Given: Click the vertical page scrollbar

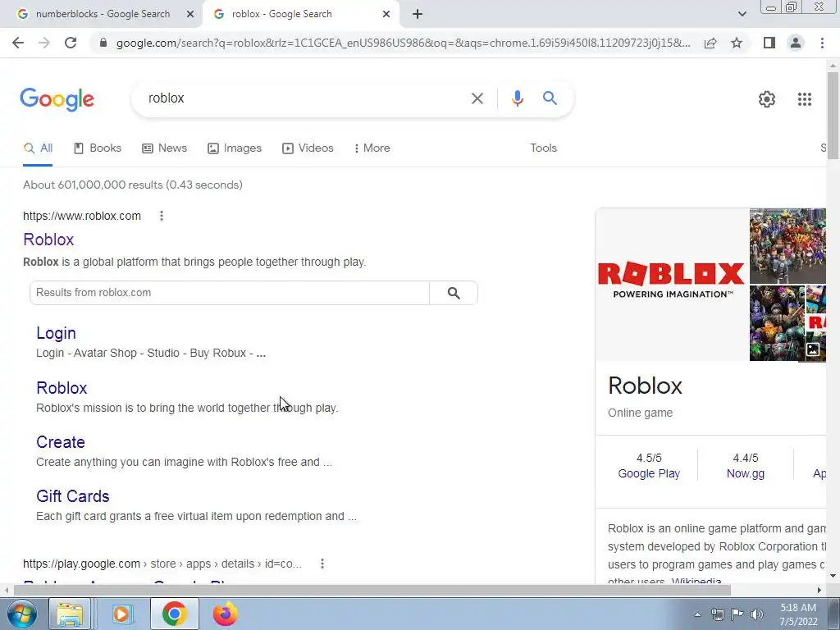Looking at the screenshot, I should [x=833, y=115].
